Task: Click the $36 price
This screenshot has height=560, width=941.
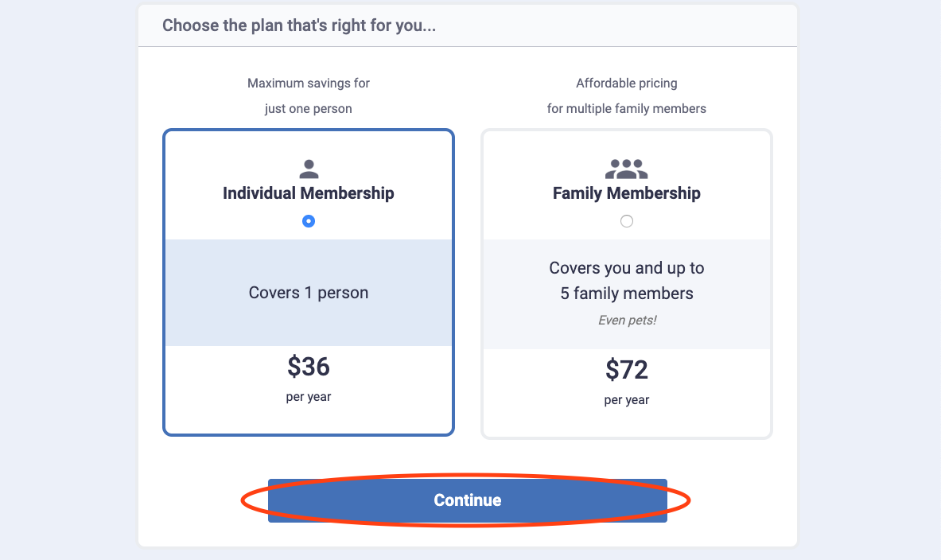Action: (x=309, y=367)
